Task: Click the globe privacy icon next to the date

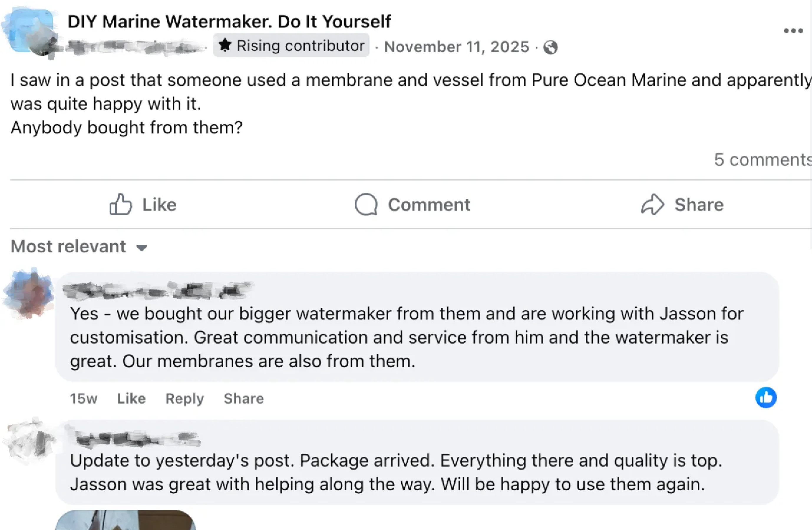Action: (x=552, y=47)
